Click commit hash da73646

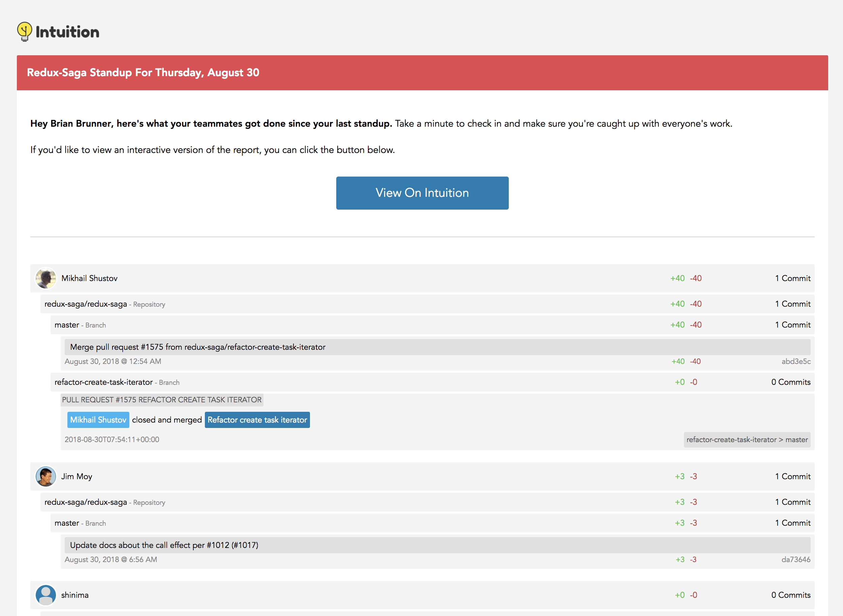(795, 559)
